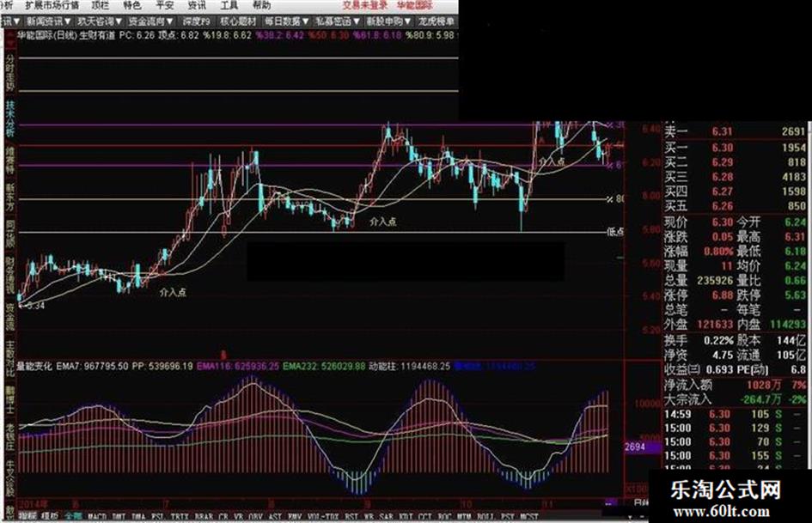Open the 帮助 menu
The width and height of the screenshot is (812, 523).
261,5
